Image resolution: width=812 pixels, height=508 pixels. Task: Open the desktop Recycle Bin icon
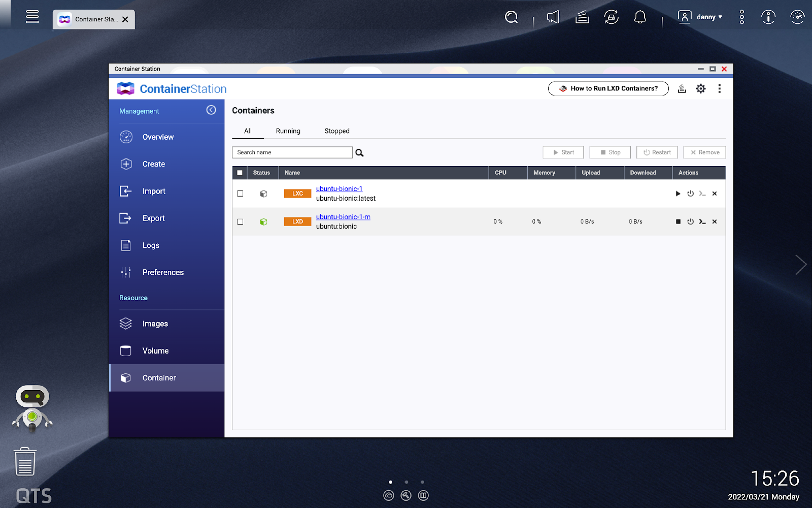point(25,461)
